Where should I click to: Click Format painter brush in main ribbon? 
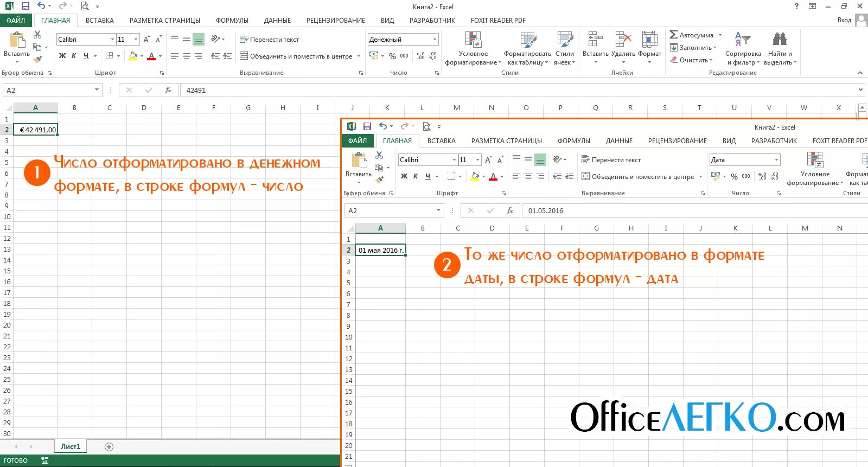(37, 60)
